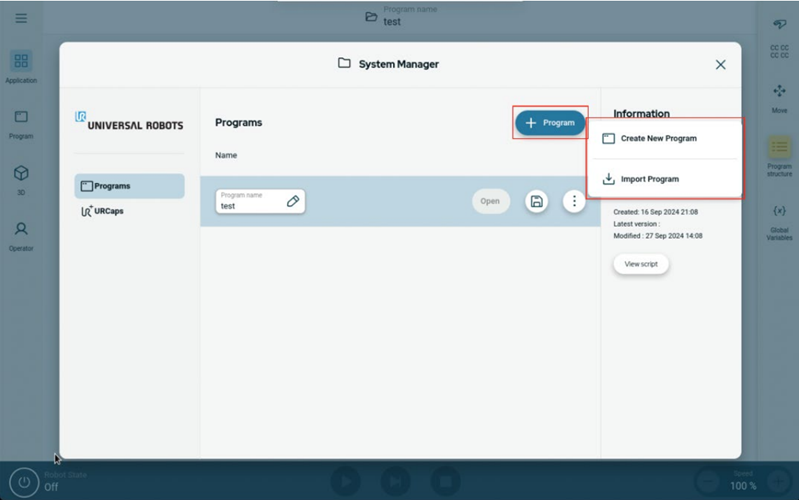Open the hamburger menu icon
This screenshot has width=800, height=500.
click(x=21, y=18)
